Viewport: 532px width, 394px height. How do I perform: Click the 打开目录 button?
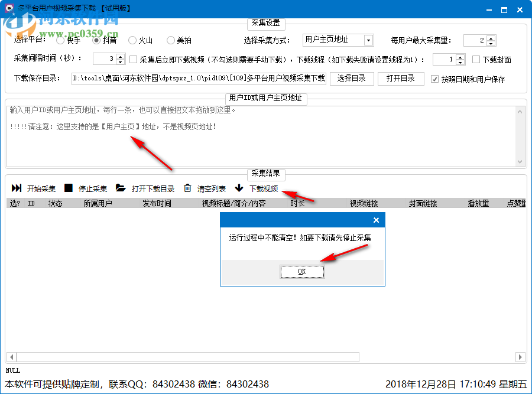401,79
